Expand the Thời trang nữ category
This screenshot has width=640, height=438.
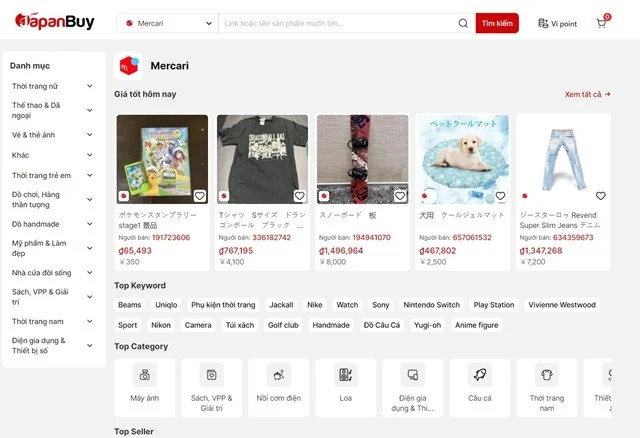click(90, 86)
